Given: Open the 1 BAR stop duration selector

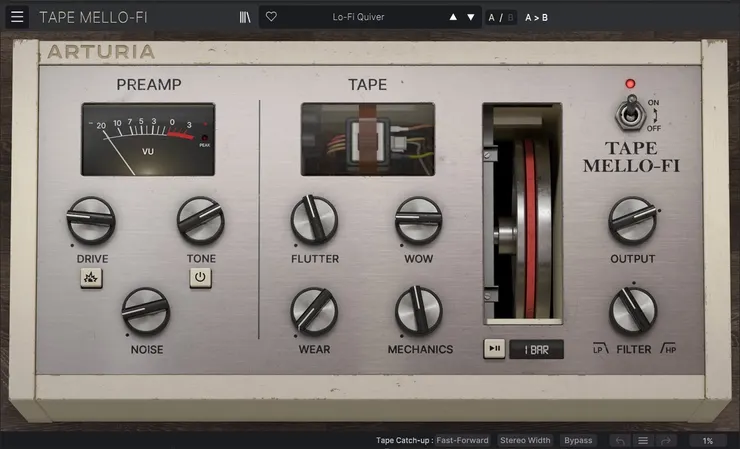Looking at the screenshot, I should [x=536, y=349].
